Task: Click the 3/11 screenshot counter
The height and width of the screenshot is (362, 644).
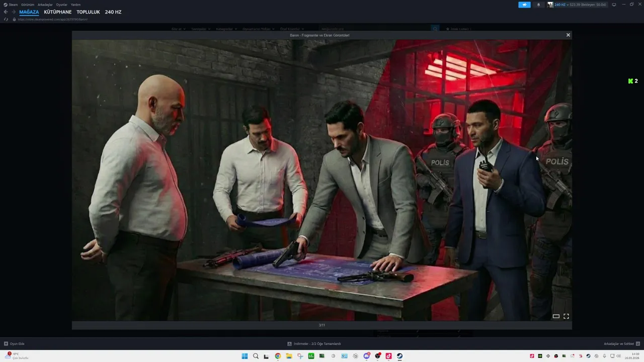Action: [x=322, y=325]
